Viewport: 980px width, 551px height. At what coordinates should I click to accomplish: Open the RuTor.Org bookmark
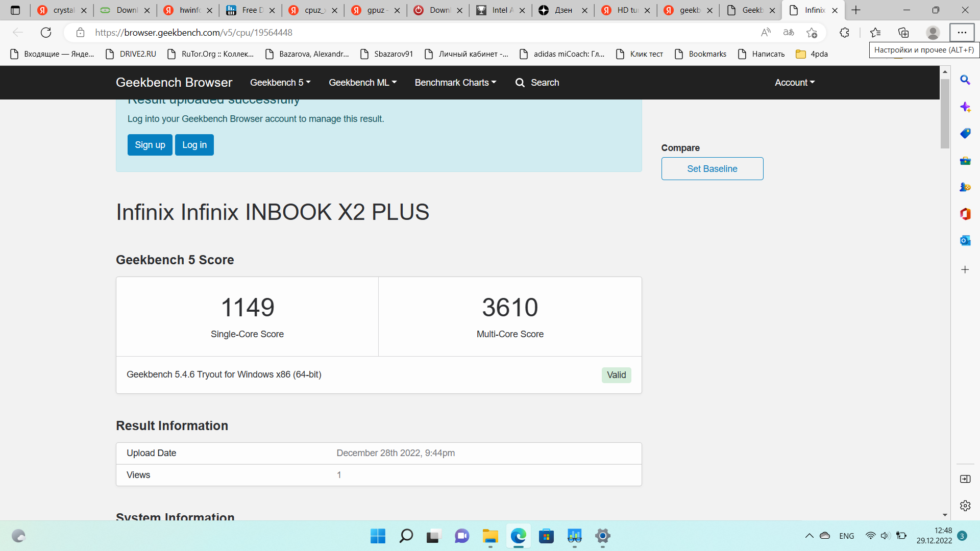[x=211, y=54]
